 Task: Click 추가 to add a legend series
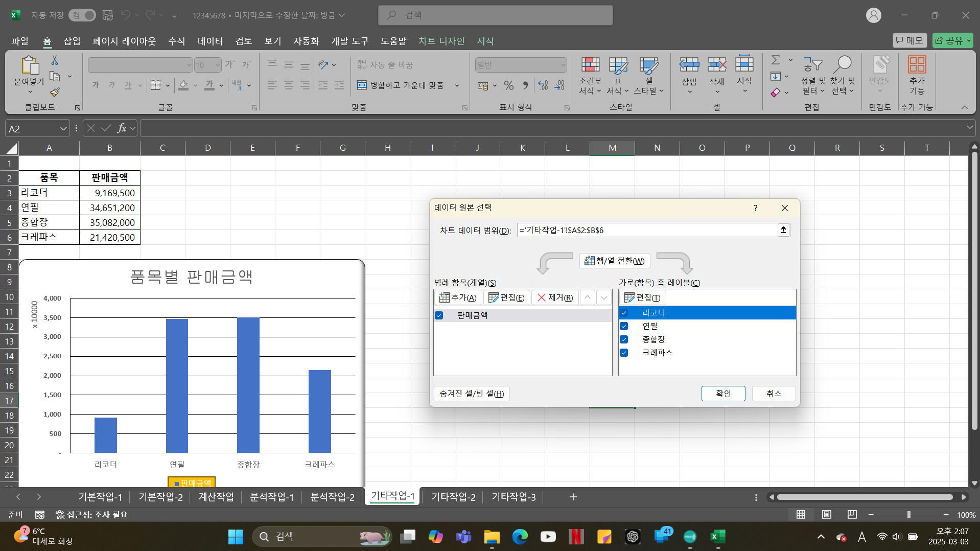(458, 297)
